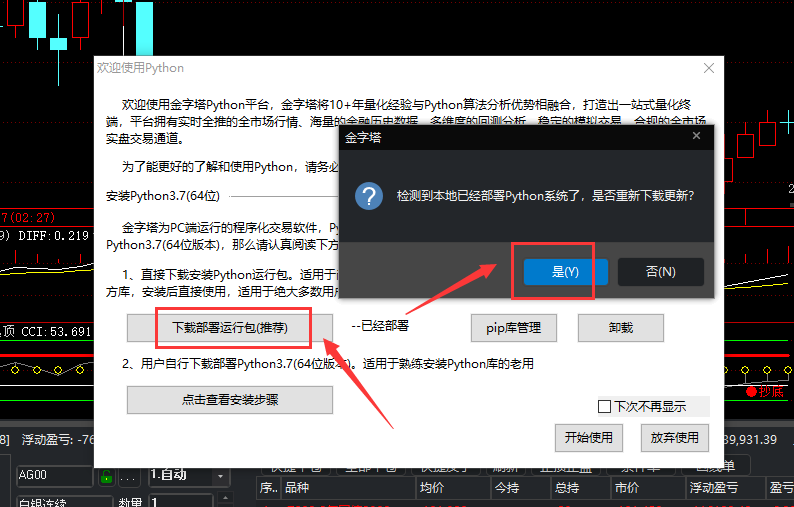Click 开始使用 button

pos(588,438)
